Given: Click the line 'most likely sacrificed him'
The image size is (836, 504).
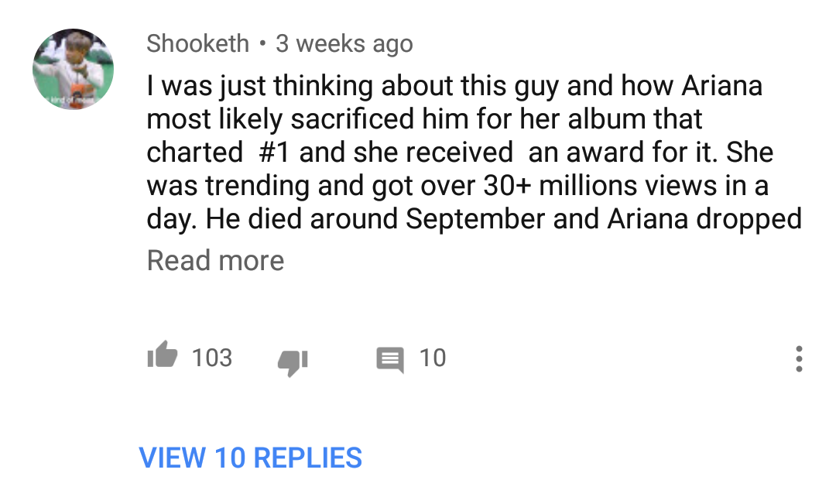Looking at the screenshot, I should pos(424,119).
